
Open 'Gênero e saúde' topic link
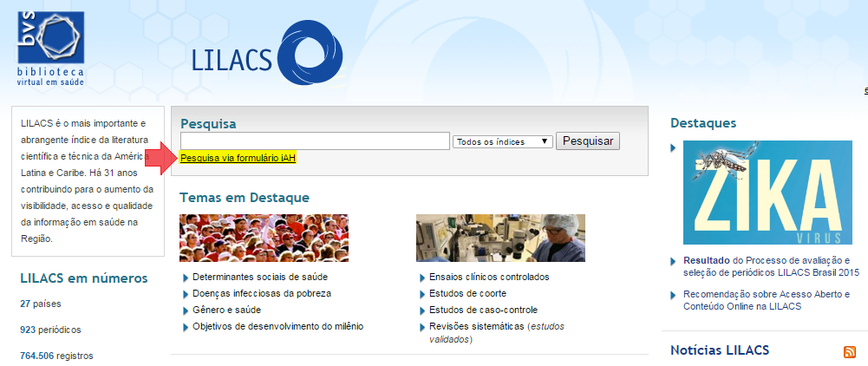226,310
